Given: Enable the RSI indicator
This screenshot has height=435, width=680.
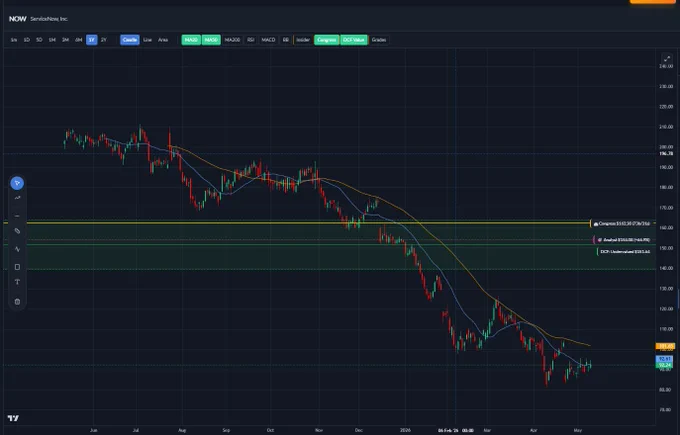Looking at the screenshot, I should click(x=251, y=40).
